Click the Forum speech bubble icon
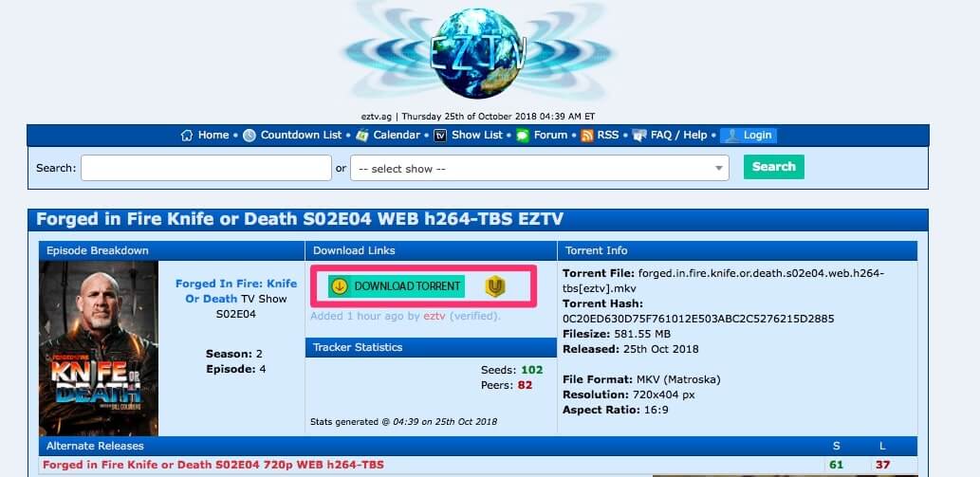This screenshot has height=477, width=980. coord(523,136)
